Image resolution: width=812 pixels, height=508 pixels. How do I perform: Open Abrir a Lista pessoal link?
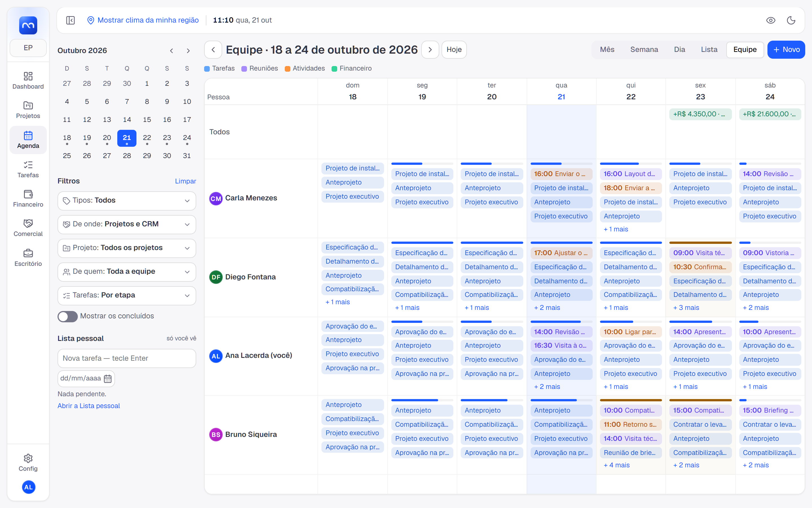pyautogui.click(x=89, y=406)
